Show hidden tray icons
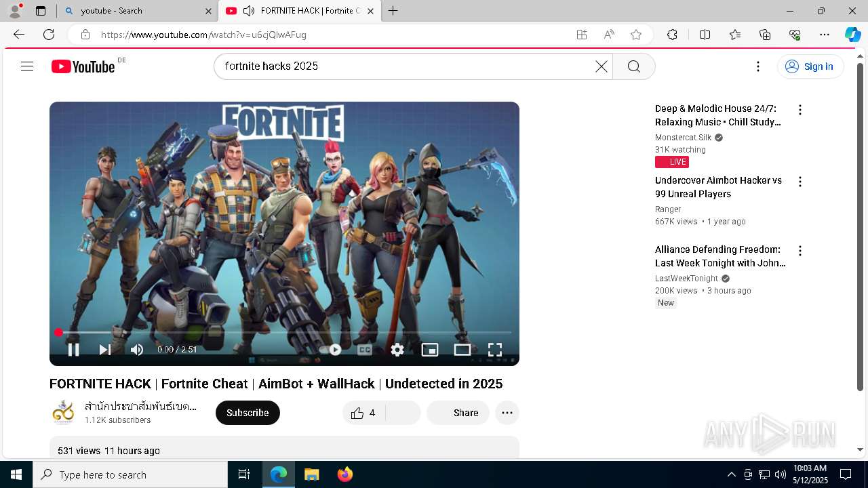The height and width of the screenshot is (488, 868). [731, 474]
